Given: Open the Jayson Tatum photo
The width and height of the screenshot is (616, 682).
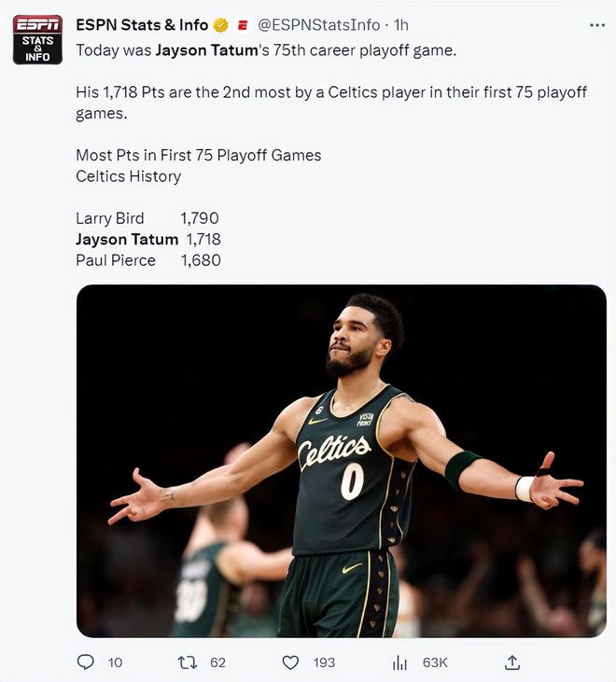Looking at the screenshot, I should 342,461.
